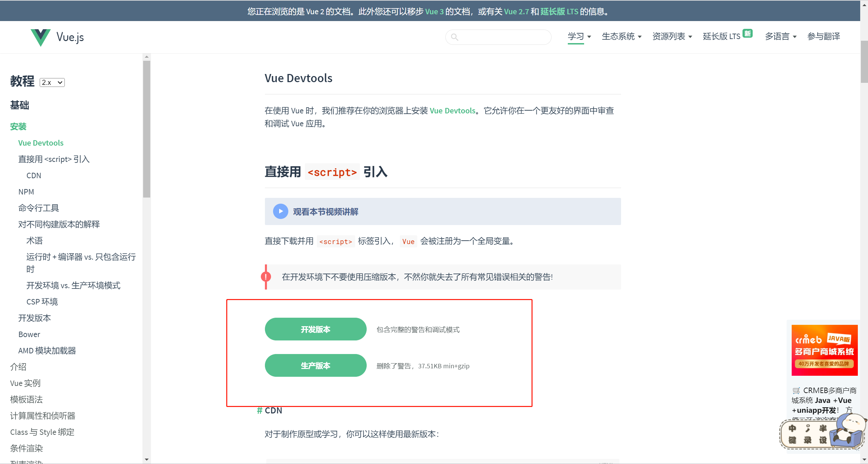
Task: Open the 参与翻译 nav item
Action: tap(824, 36)
